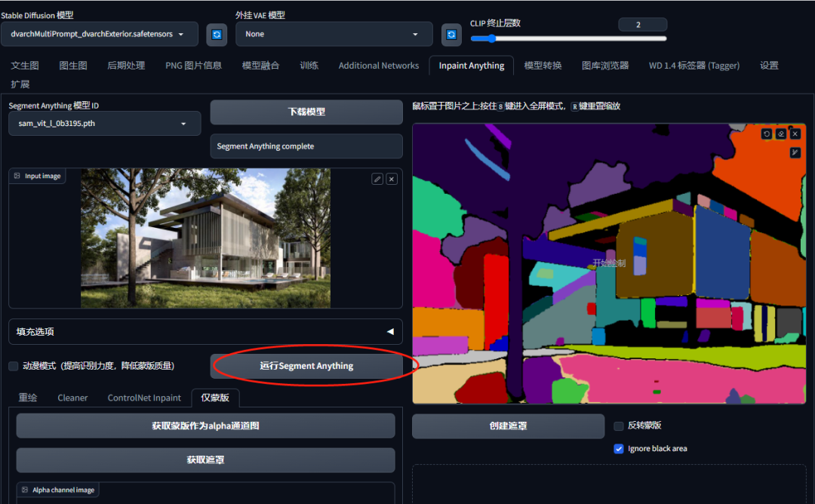Open 图库浏览器 tab
The width and height of the screenshot is (815, 504).
point(605,66)
